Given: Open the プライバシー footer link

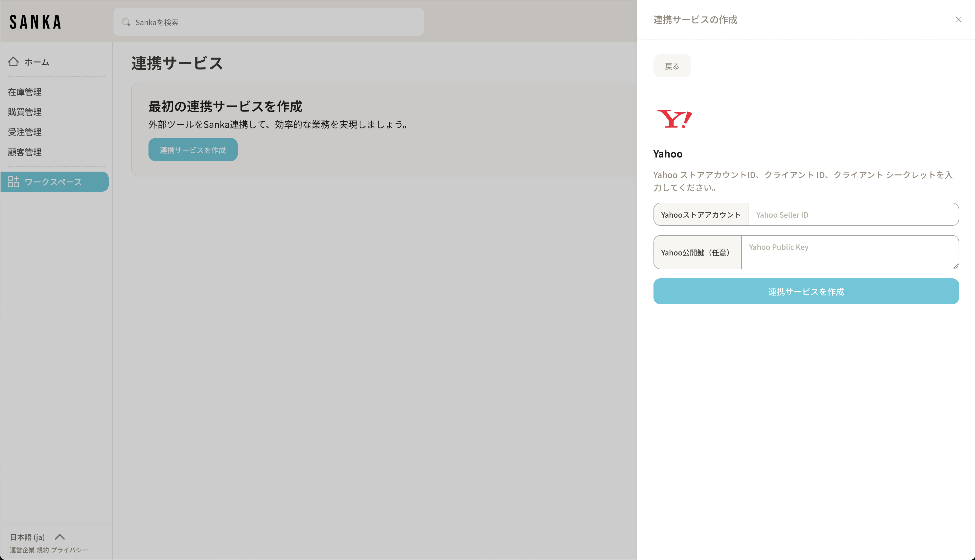Looking at the screenshot, I should pos(70,550).
